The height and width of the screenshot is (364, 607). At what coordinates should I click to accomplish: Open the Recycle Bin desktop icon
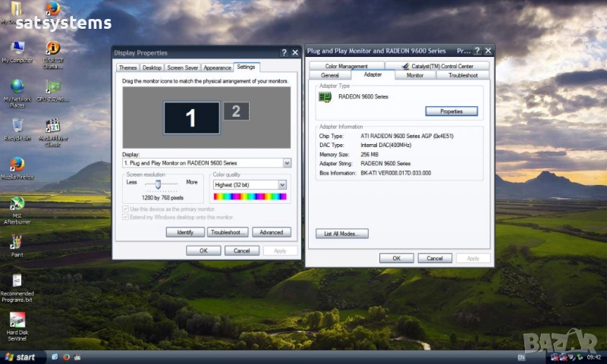(17, 126)
